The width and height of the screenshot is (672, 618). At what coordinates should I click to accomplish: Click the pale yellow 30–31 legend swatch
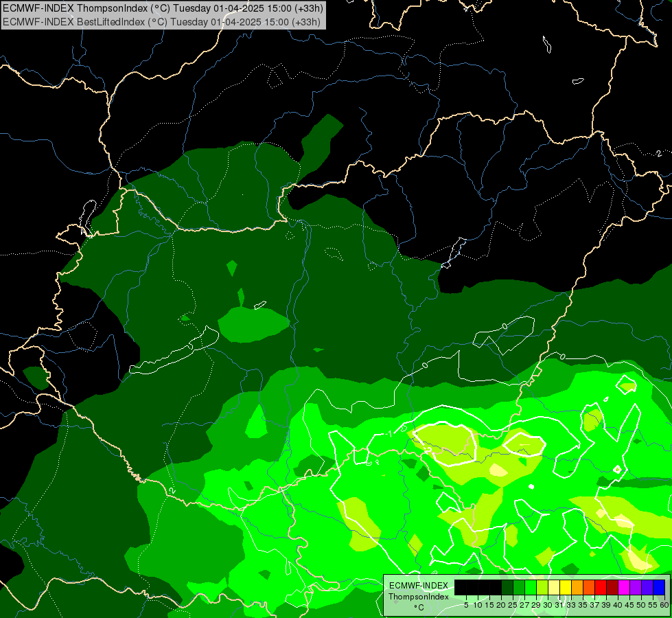coord(554,587)
